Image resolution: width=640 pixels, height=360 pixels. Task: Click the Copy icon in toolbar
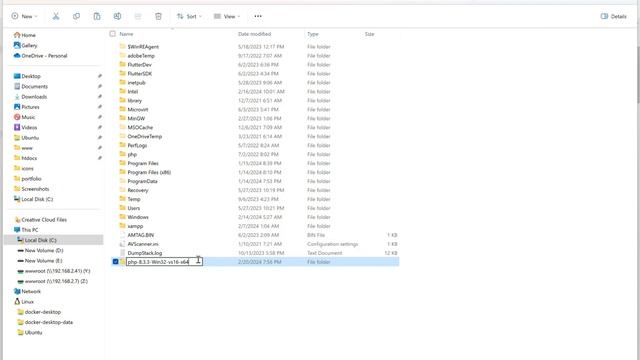tap(76, 16)
